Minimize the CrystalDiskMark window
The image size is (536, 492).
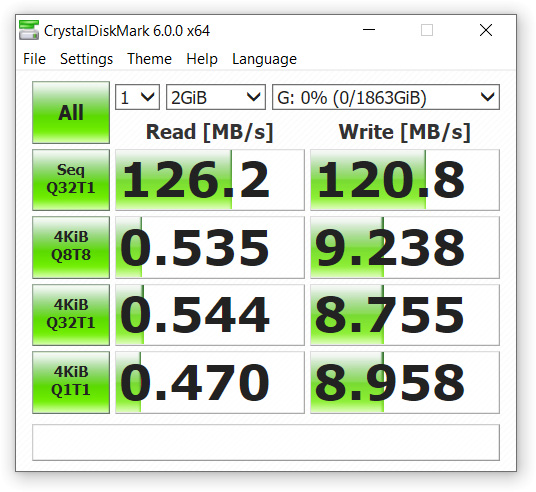(369, 30)
